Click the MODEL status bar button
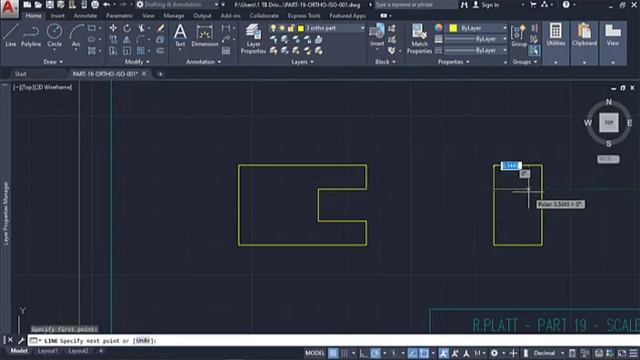640x360 pixels. (x=315, y=353)
